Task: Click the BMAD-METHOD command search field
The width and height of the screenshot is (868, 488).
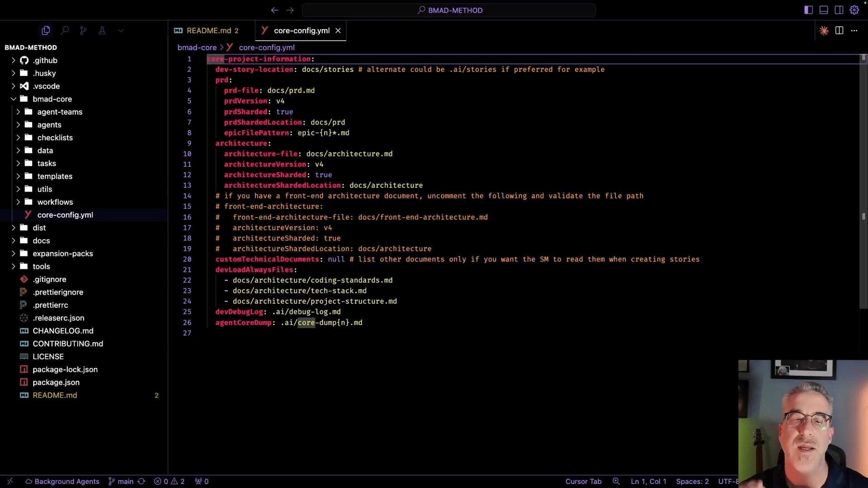Action: point(449,10)
